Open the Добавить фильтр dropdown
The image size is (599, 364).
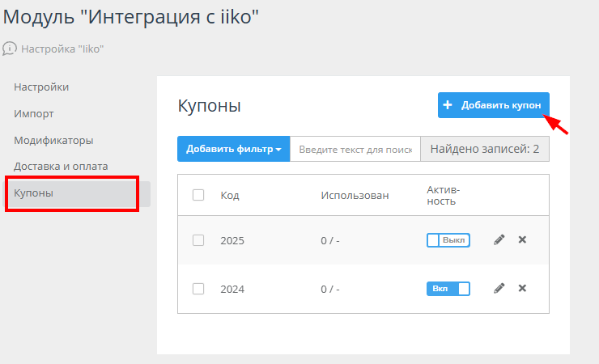click(233, 149)
